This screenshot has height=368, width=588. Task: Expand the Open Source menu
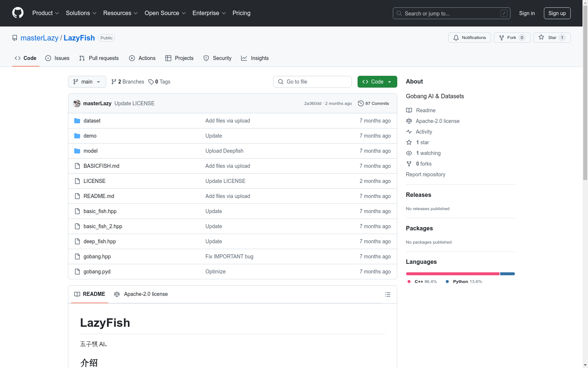click(165, 13)
